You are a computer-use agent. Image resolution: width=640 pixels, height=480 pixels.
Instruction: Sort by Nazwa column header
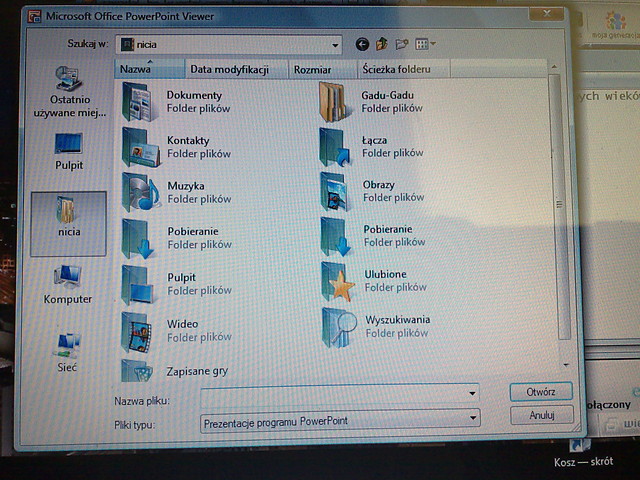pyautogui.click(x=149, y=69)
